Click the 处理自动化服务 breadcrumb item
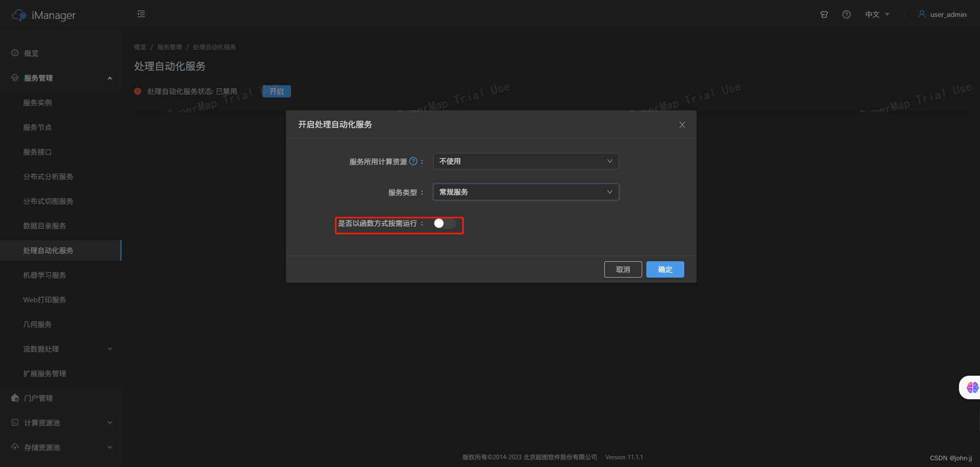The image size is (980, 467). [215, 47]
